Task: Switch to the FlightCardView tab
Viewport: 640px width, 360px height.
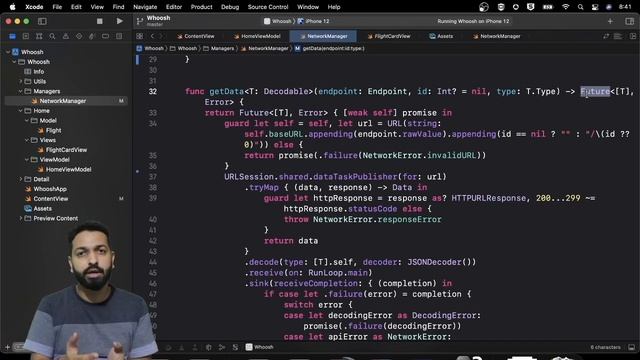Action: (x=389, y=36)
